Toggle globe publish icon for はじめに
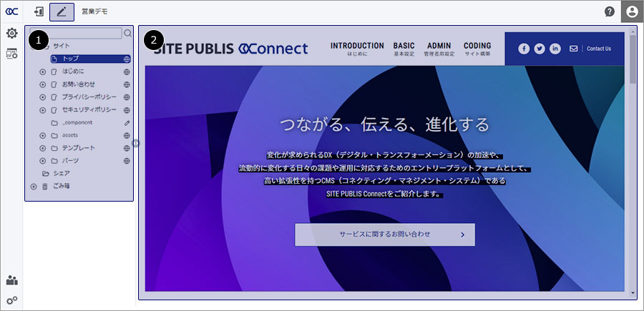The width and height of the screenshot is (644, 311). coord(127,72)
